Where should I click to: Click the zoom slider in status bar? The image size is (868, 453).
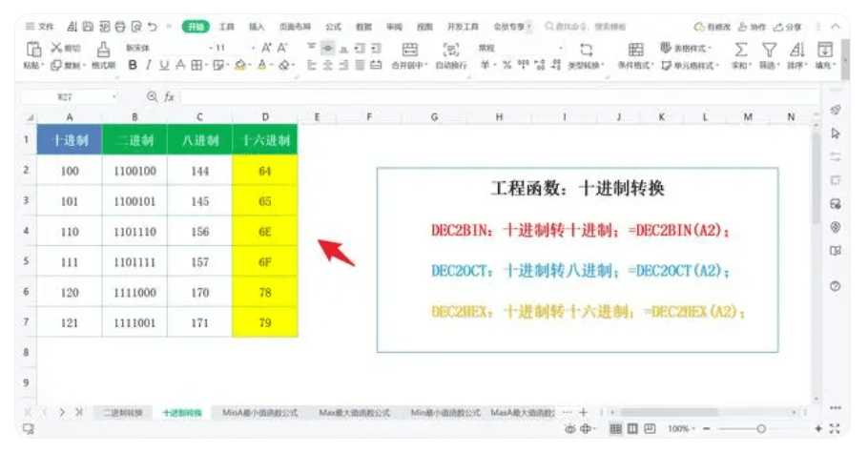759,429
